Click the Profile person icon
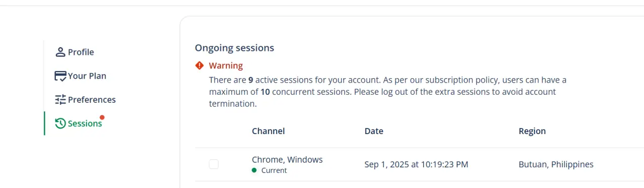Image resolution: width=644 pixels, height=188 pixels. pyautogui.click(x=60, y=52)
